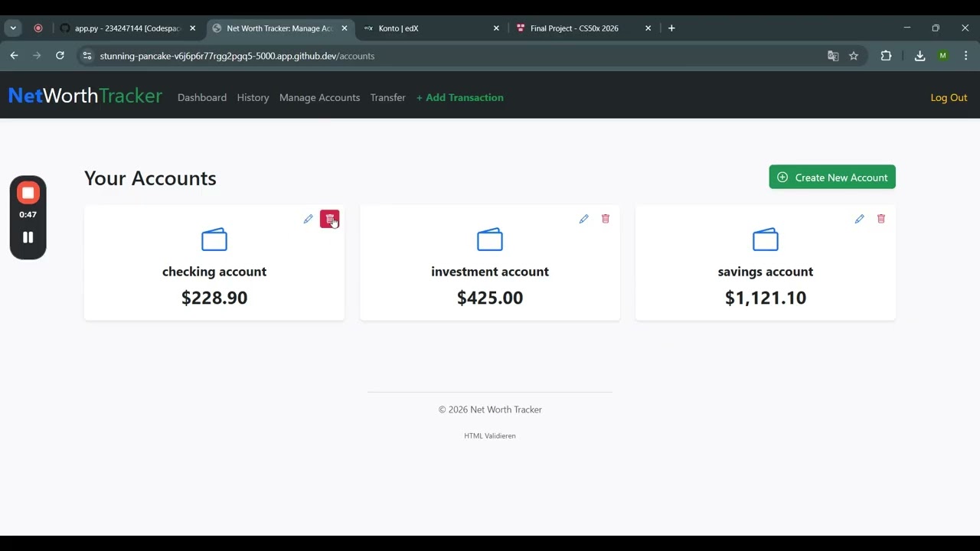Open Manage Accounts in the navbar
Viewport: 980px width, 551px height.
pyautogui.click(x=319, y=97)
